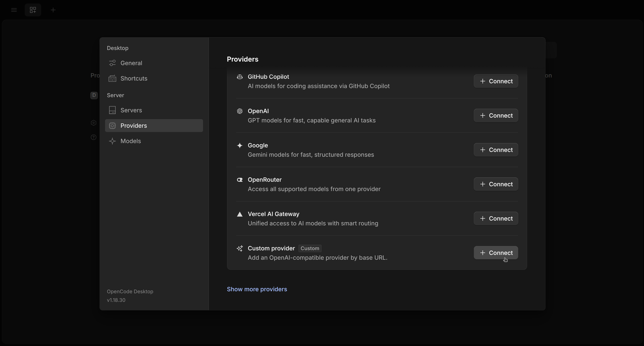Click 'GPT models for fast, capable general AI tasks'
Screen dimensions: 644x346
tap(312, 120)
